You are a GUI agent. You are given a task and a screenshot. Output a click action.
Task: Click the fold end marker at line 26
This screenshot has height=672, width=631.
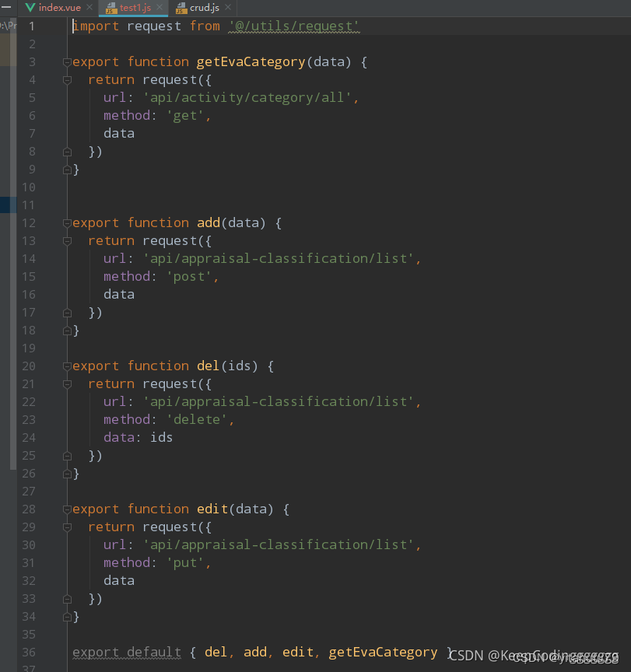[x=67, y=474]
